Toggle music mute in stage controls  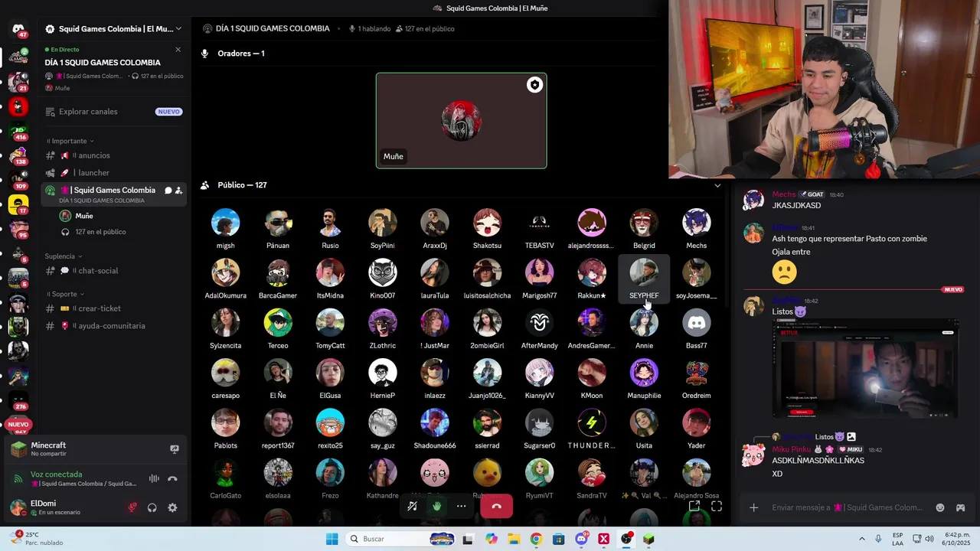click(x=413, y=506)
